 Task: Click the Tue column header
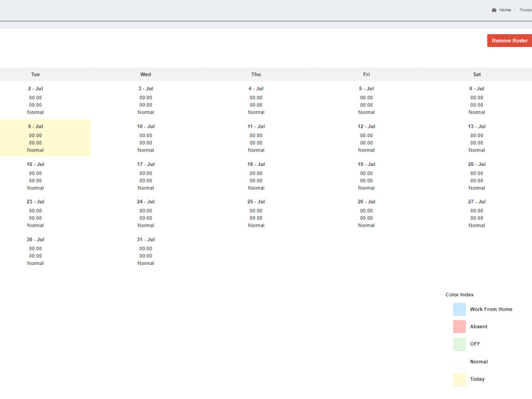35,74
